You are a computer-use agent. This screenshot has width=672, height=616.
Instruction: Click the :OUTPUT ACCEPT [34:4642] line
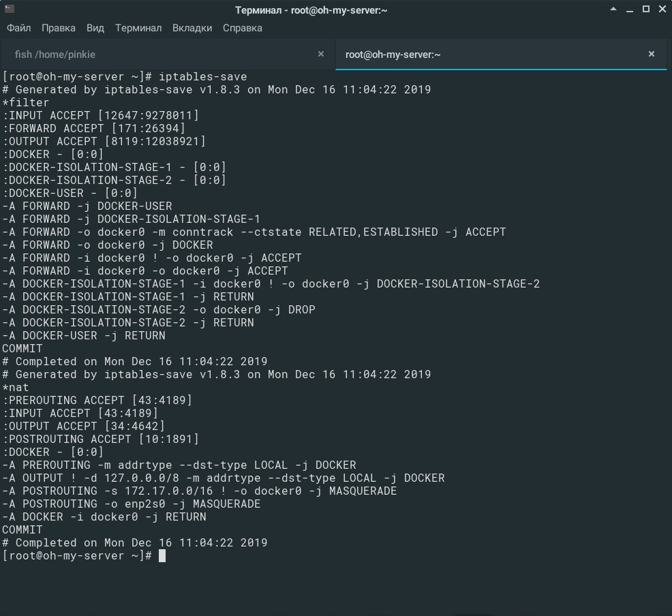tap(84, 427)
